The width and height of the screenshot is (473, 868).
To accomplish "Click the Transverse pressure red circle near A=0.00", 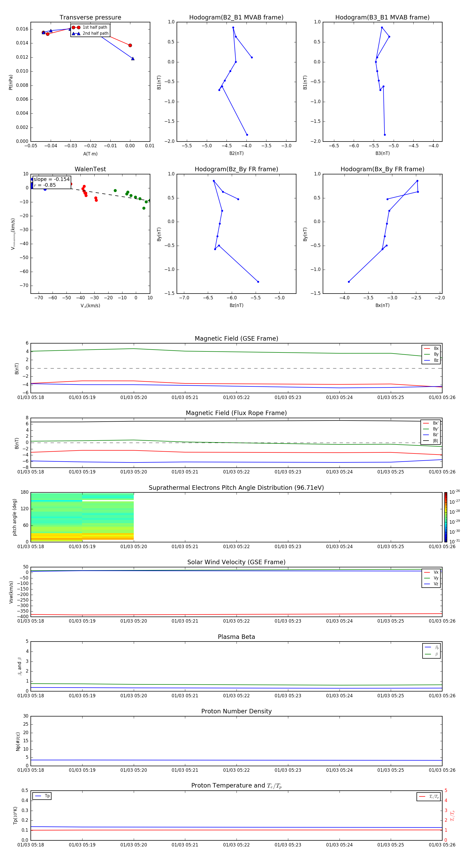I will pyautogui.click(x=130, y=46).
